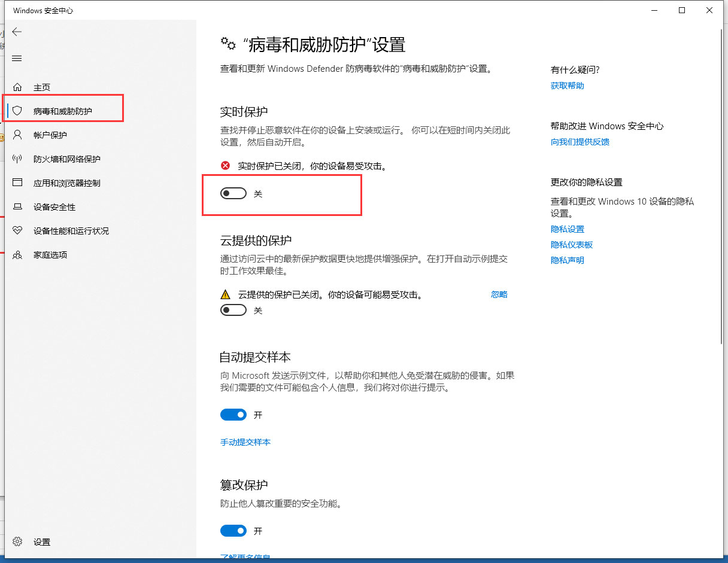
Task: Click 获取帮助 under 有什么疑问
Action: tap(568, 85)
